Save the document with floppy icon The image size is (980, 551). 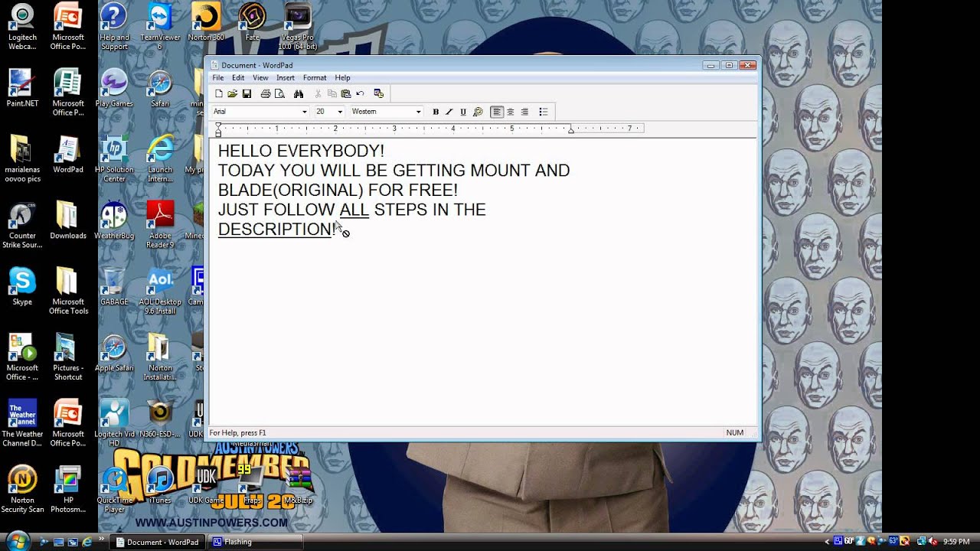click(x=247, y=93)
